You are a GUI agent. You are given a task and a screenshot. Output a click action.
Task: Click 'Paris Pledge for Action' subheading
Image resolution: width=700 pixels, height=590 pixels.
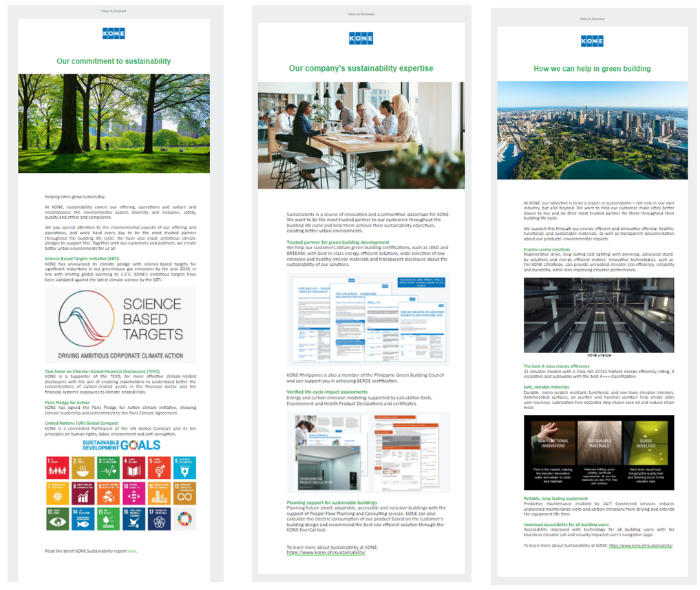67,403
